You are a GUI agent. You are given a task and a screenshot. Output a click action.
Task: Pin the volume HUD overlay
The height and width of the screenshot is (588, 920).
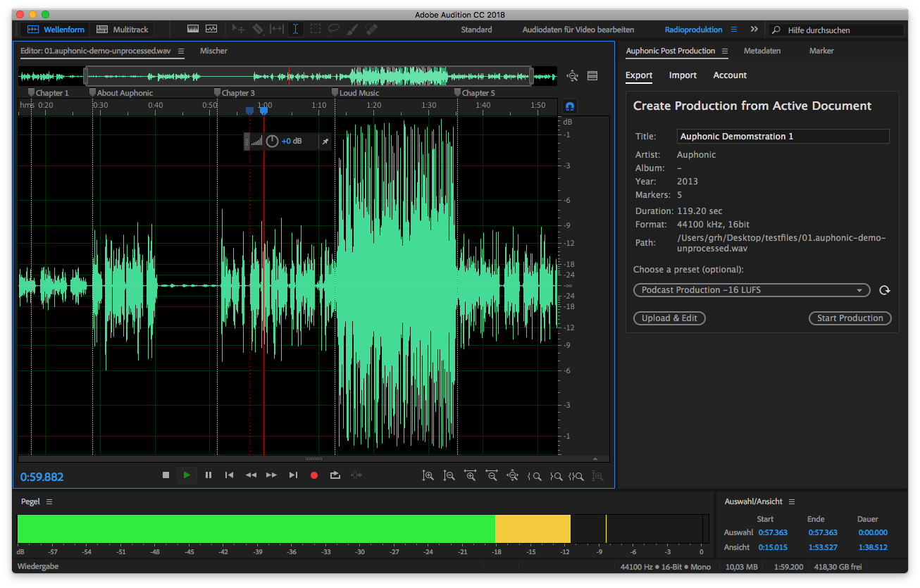[x=325, y=141]
